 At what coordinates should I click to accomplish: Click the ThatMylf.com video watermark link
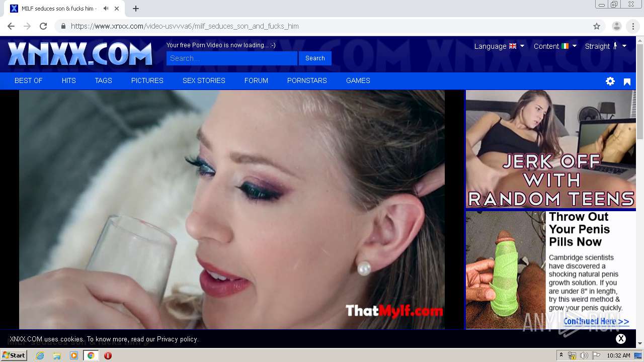pyautogui.click(x=394, y=311)
